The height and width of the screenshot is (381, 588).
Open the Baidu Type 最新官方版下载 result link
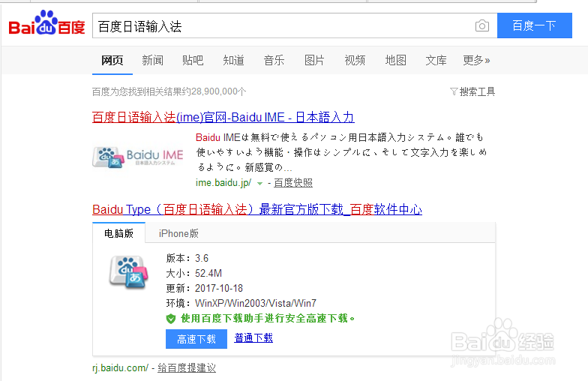(257, 209)
